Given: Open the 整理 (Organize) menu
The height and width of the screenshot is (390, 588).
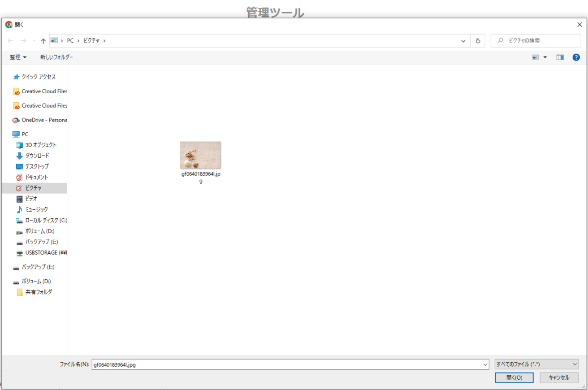Looking at the screenshot, I should 18,57.
